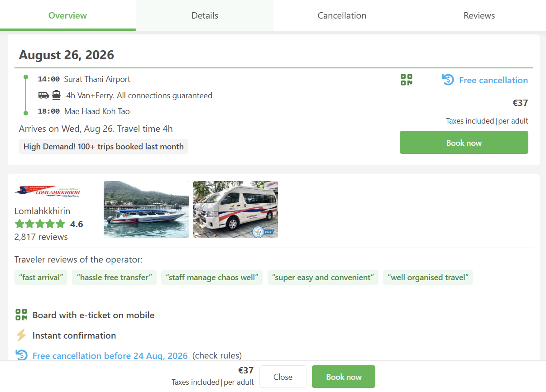Click the five-star rating icons
The image size is (546, 392).
click(40, 224)
